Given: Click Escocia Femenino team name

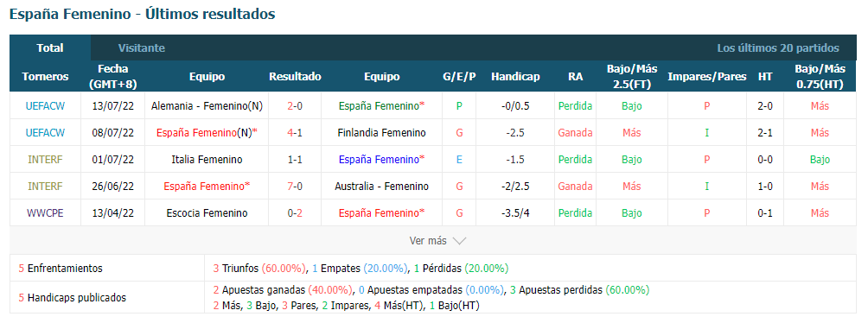Looking at the screenshot, I should tap(207, 213).
